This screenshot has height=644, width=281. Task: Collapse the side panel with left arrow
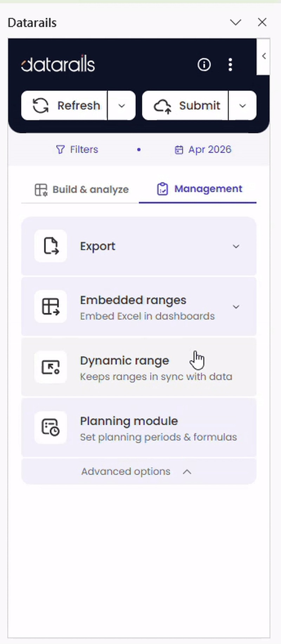[263, 56]
